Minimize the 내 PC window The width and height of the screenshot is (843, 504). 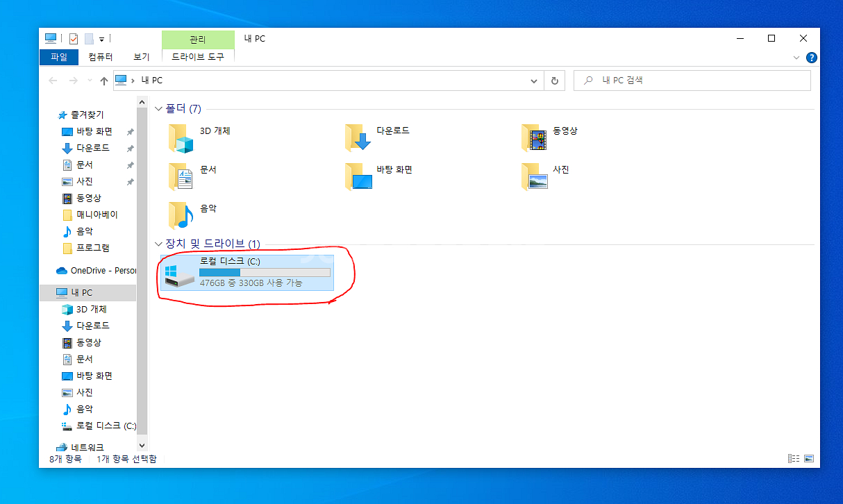pyautogui.click(x=740, y=38)
